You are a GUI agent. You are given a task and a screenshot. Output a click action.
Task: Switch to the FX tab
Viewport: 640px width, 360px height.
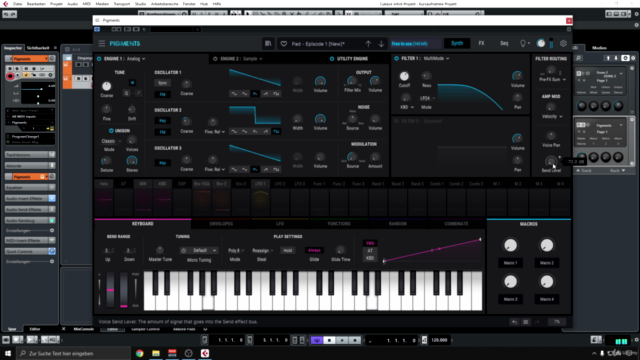tap(481, 43)
